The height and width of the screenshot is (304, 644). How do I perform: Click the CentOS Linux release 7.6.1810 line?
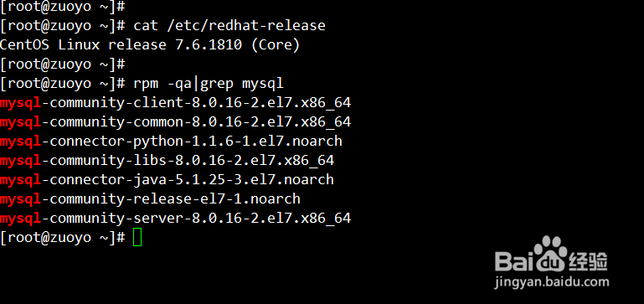[x=150, y=44]
